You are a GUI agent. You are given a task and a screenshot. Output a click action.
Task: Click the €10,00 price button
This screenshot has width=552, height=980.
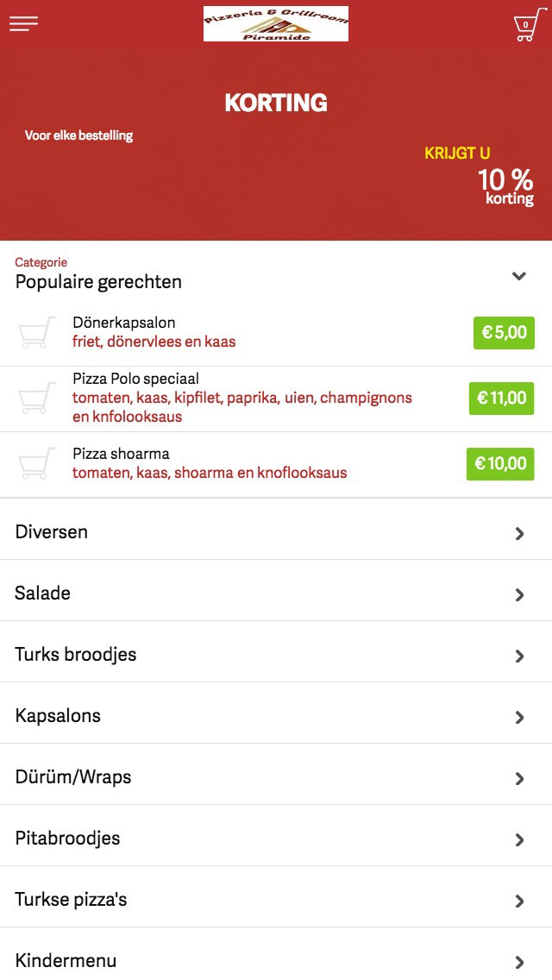click(500, 464)
